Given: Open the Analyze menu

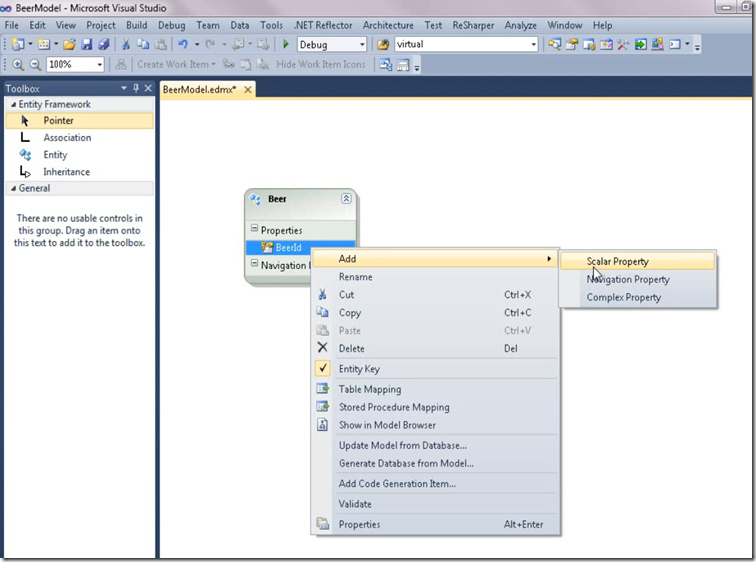Looking at the screenshot, I should [521, 25].
